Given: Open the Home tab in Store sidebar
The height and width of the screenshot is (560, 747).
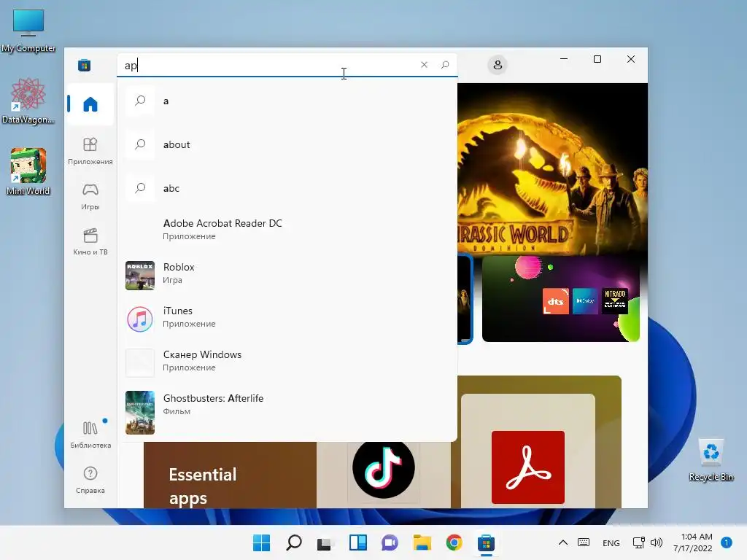Looking at the screenshot, I should (x=90, y=104).
